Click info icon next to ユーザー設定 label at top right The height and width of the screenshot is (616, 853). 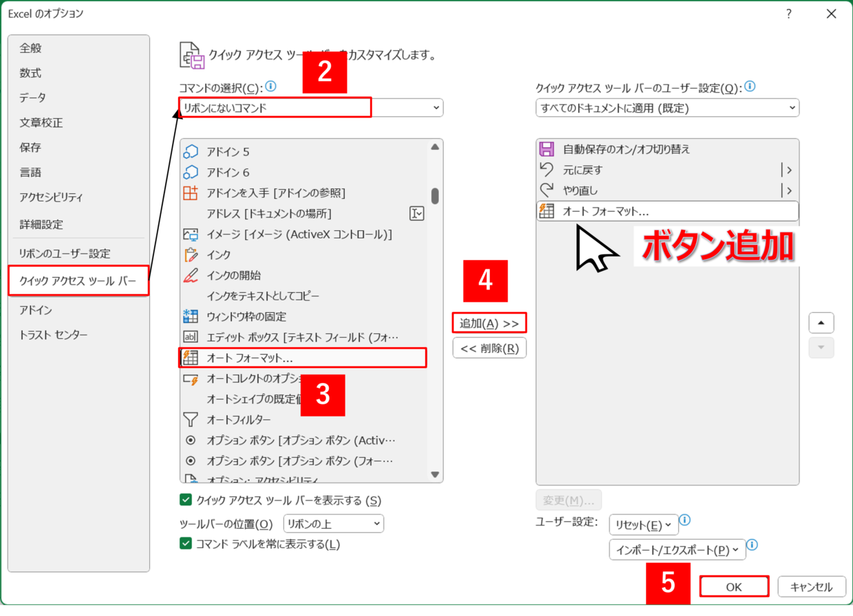click(750, 87)
